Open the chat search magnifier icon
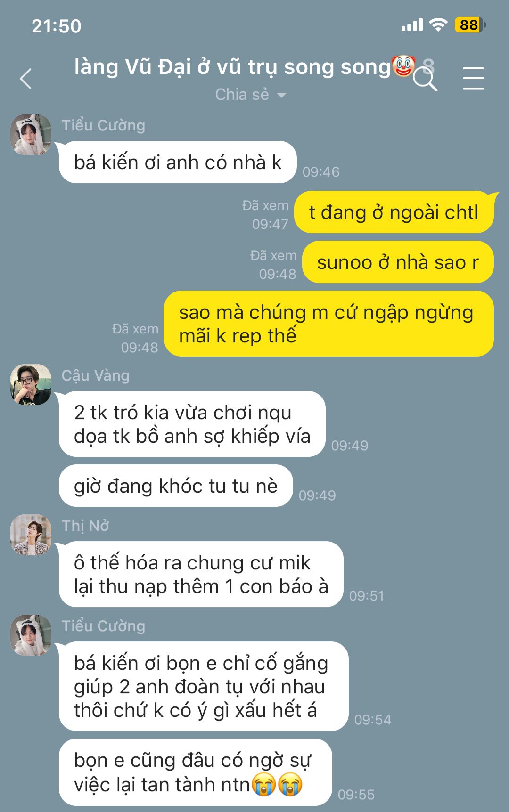The height and width of the screenshot is (812, 509). pos(425,79)
